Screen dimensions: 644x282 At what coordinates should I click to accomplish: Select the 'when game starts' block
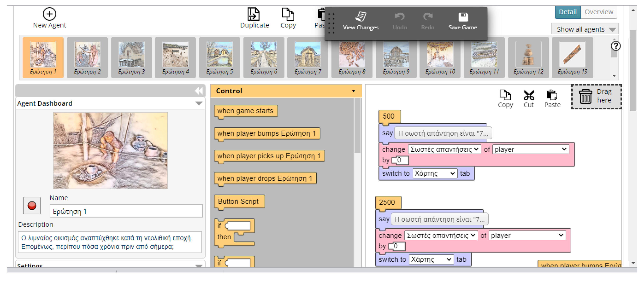point(245,111)
